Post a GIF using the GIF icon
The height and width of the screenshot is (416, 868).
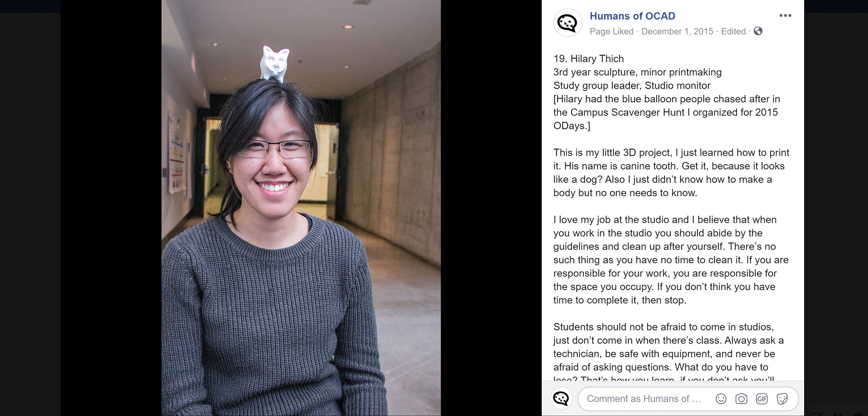click(762, 399)
